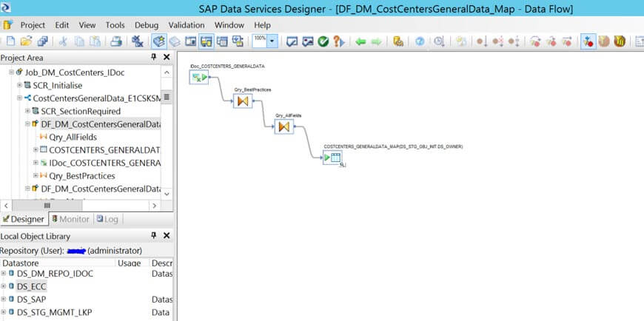Expand COSTCENTERS_GENERALDAT table node in tree
This screenshot has height=321, width=644.
pos(36,149)
